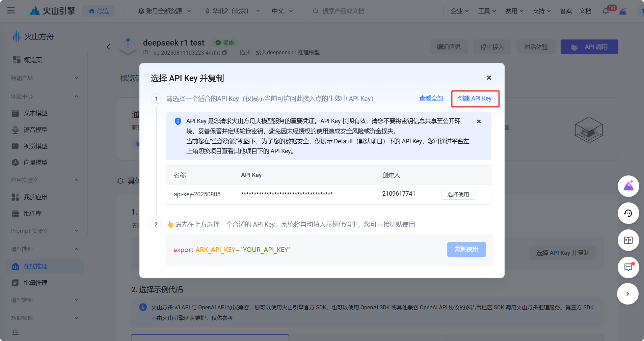Click the floating right-arrow collapse button

point(627,294)
